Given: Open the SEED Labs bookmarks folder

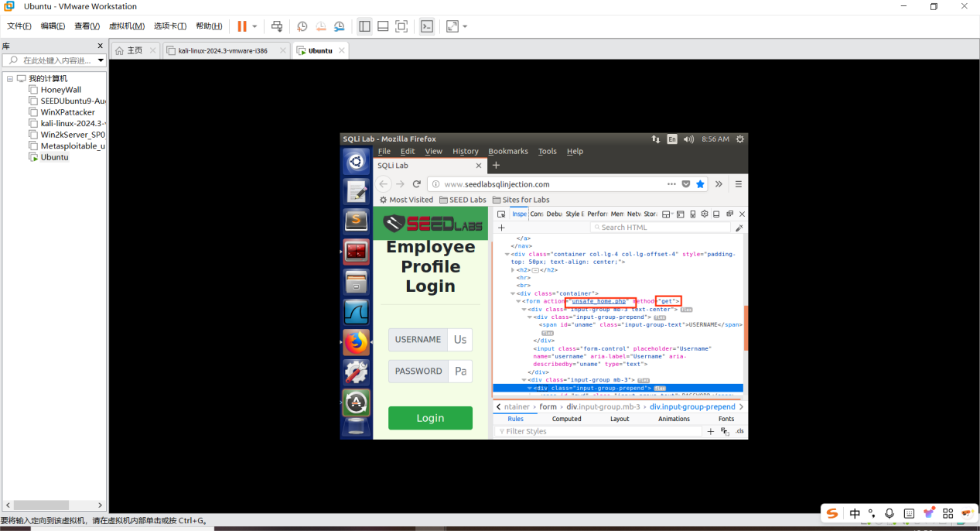Looking at the screenshot, I should pyautogui.click(x=463, y=200).
